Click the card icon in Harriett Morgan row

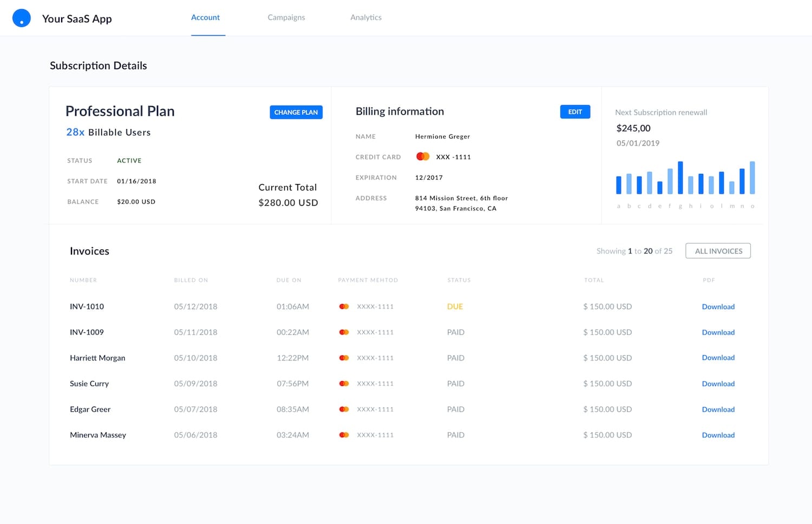[344, 358]
